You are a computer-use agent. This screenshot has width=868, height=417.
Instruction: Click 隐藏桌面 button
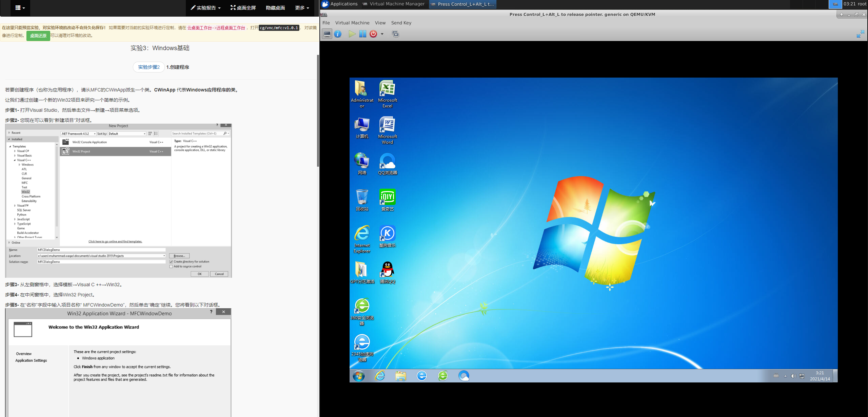click(x=275, y=8)
